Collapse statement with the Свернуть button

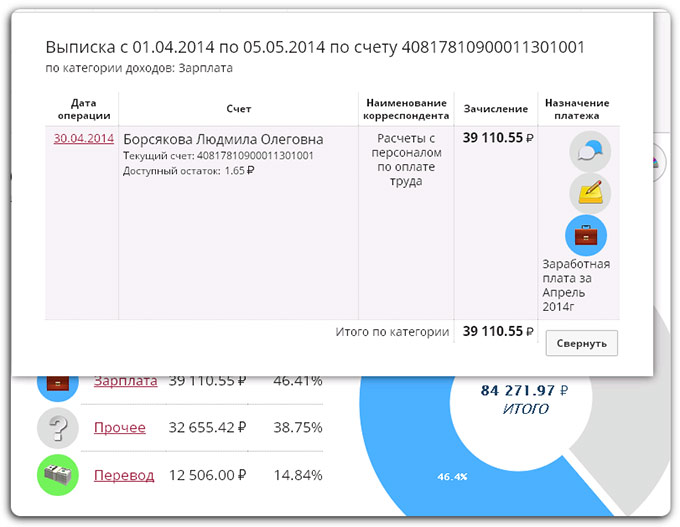(582, 343)
